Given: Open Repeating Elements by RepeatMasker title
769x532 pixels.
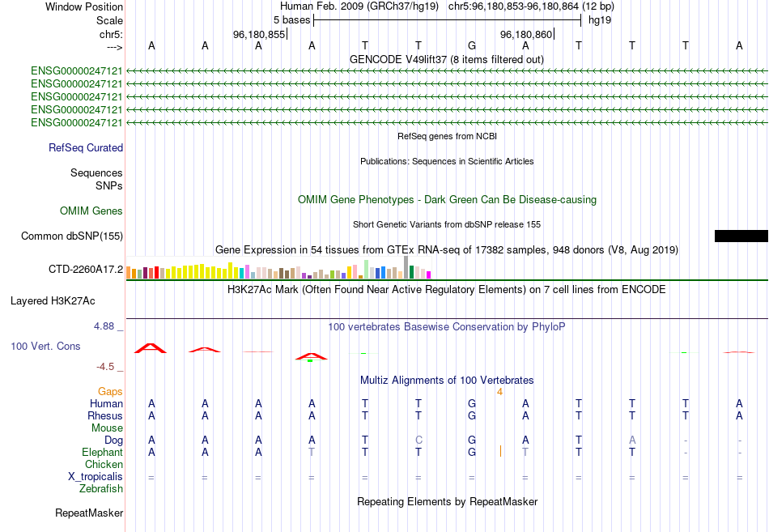Looking at the screenshot, I should pyautogui.click(x=447, y=501).
